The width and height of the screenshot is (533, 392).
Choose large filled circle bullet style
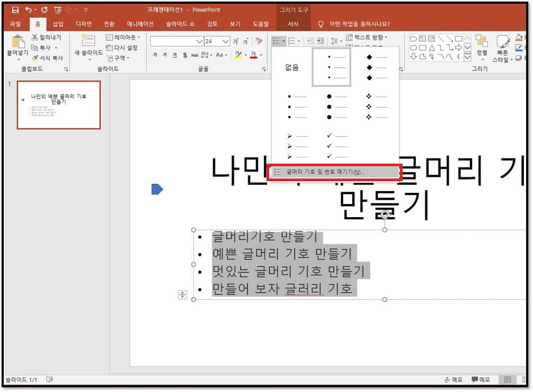336,107
